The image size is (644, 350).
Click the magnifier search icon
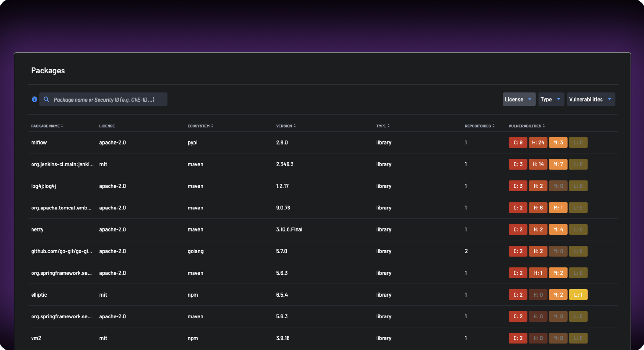(46, 99)
